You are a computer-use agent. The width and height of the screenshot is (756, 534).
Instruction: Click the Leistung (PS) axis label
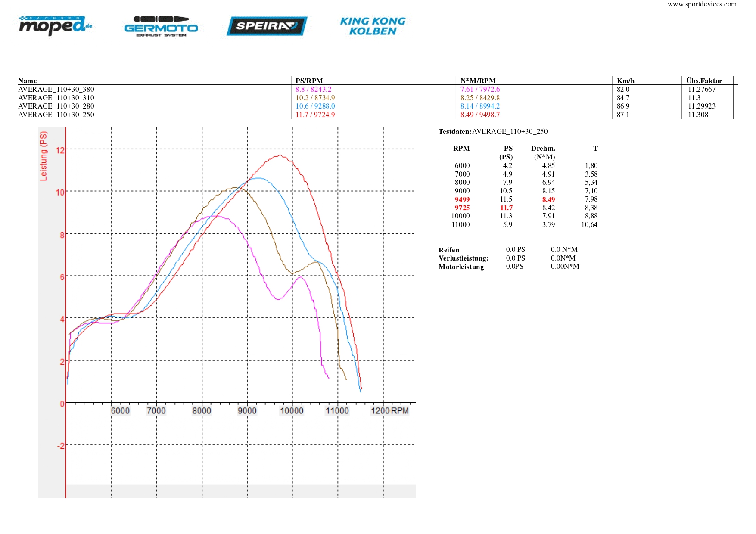[44, 156]
